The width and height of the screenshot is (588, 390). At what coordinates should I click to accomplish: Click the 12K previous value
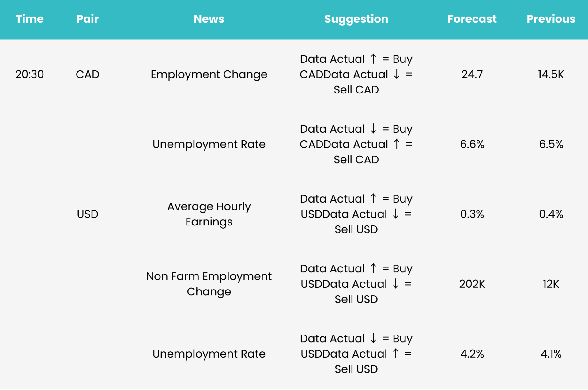551,284
